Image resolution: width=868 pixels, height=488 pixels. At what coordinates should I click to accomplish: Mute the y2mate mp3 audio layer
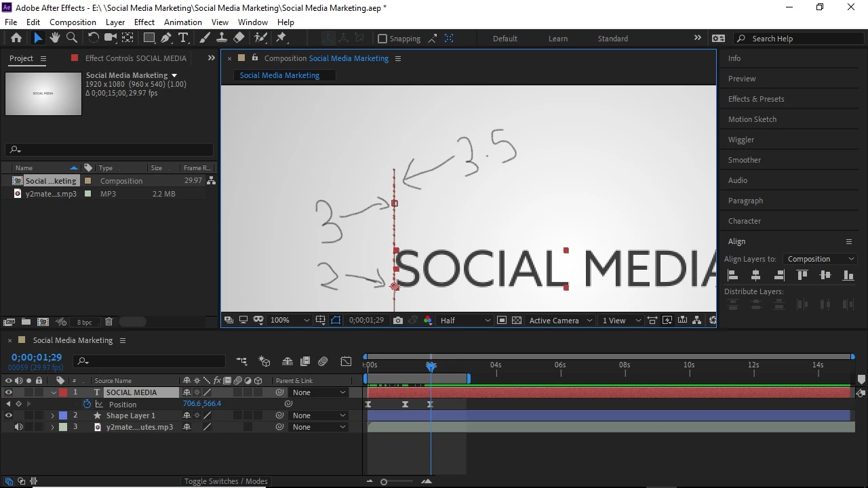[x=18, y=427]
